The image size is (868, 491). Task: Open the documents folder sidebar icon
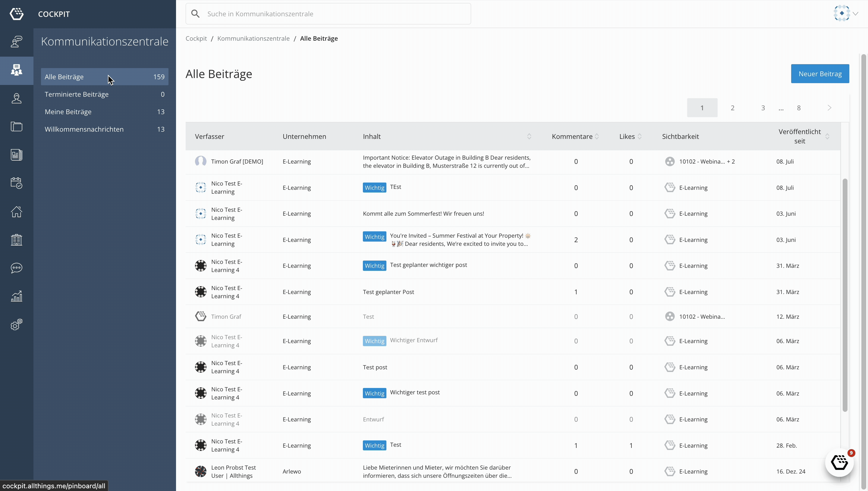point(16,127)
